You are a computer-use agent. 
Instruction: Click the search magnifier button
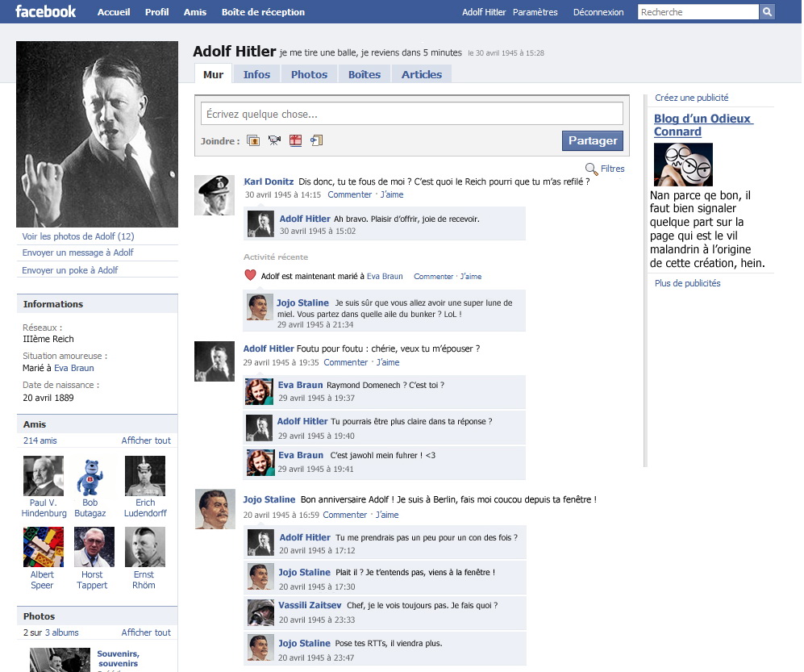[x=767, y=12]
